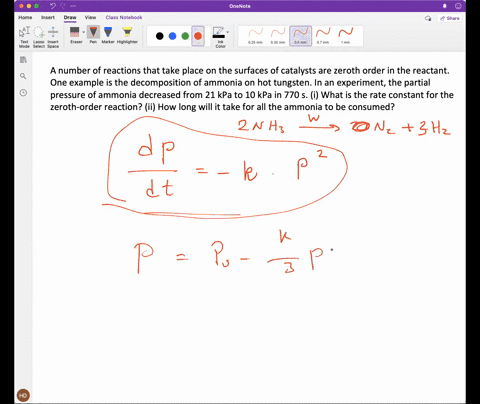Pick the red ink color
Screen dimensions: 480x404
pyautogui.click(x=198, y=36)
